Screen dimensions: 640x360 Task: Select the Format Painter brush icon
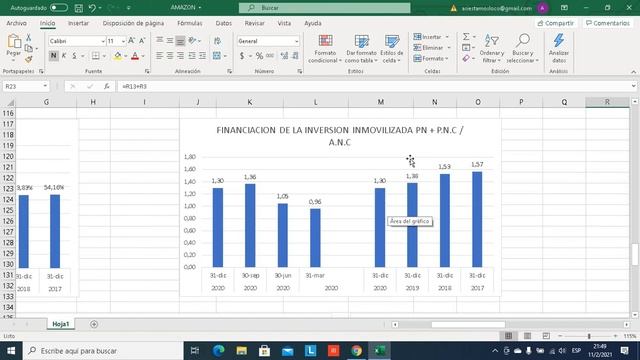pos(29,59)
